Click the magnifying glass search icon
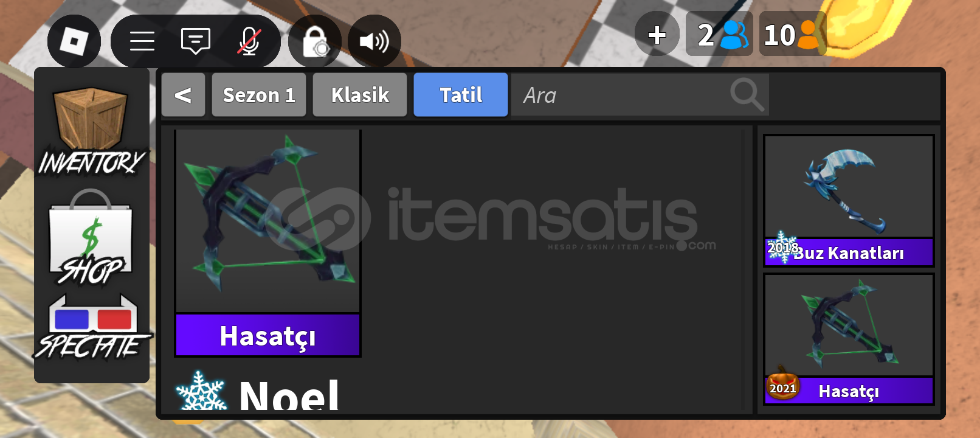 pyautogui.click(x=747, y=95)
